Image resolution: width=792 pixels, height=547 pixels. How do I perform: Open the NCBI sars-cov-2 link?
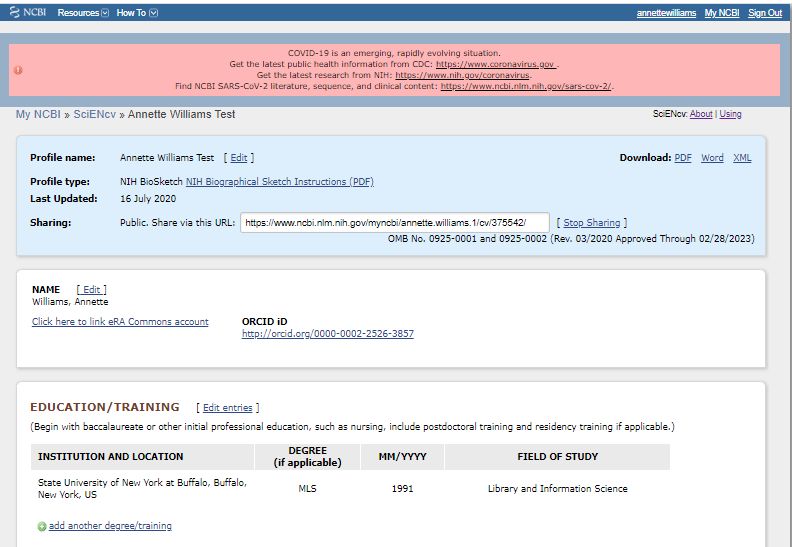click(525, 86)
